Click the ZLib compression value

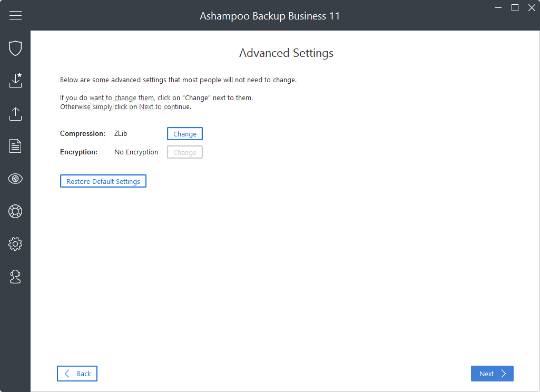point(121,134)
